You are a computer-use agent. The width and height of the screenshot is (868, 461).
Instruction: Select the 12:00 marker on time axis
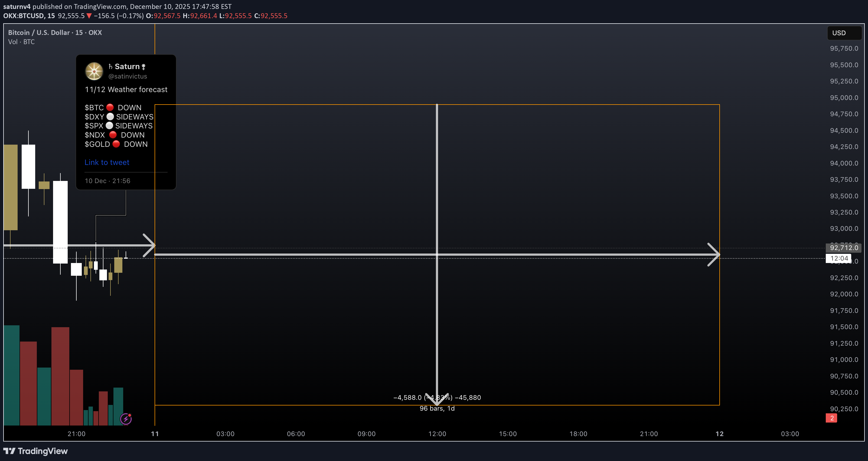437,434
